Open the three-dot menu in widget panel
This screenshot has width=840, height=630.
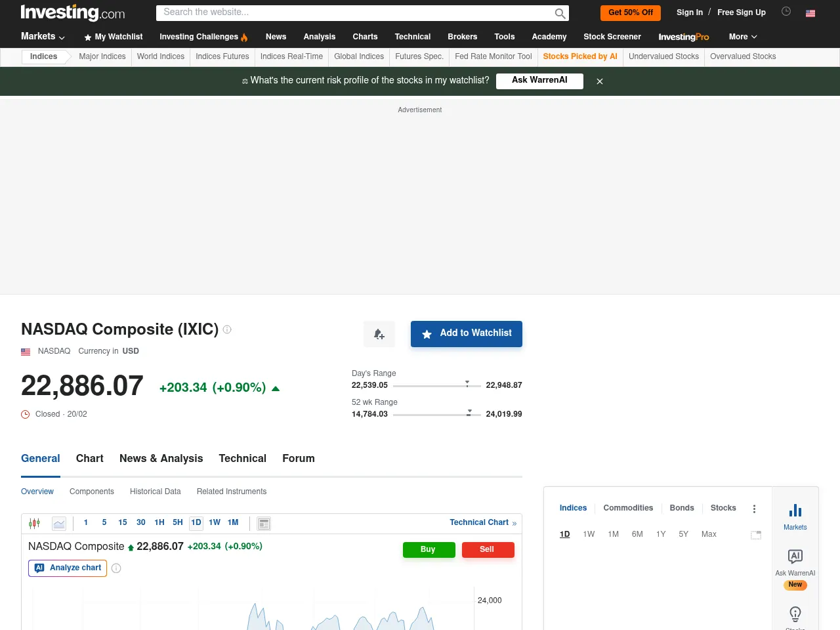point(754,508)
